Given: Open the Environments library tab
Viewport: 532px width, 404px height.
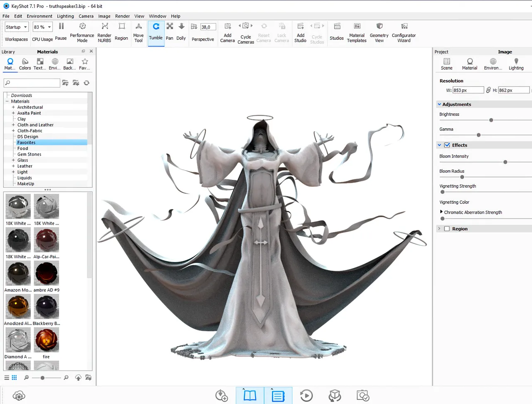Looking at the screenshot, I should (x=55, y=64).
